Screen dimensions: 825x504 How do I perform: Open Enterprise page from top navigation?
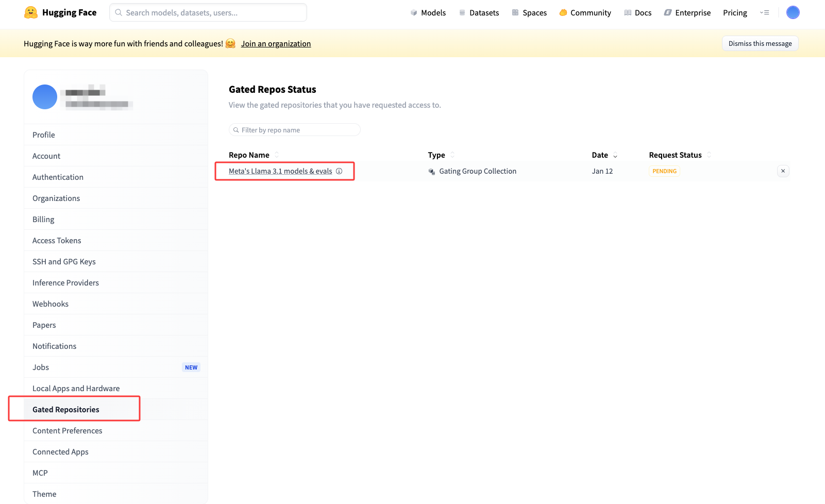pyautogui.click(x=687, y=12)
